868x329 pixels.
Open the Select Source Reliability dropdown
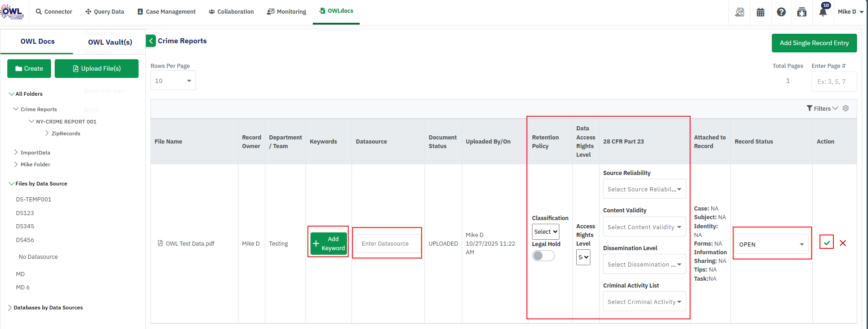(644, 189)
